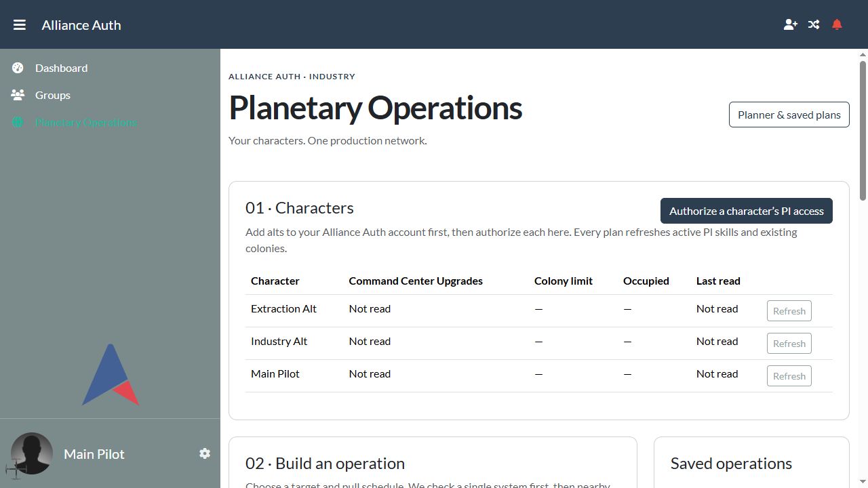This screenshot has height=488, width=868.
Task: Click the 01 · Characters heading
Action: click(300, 208)
